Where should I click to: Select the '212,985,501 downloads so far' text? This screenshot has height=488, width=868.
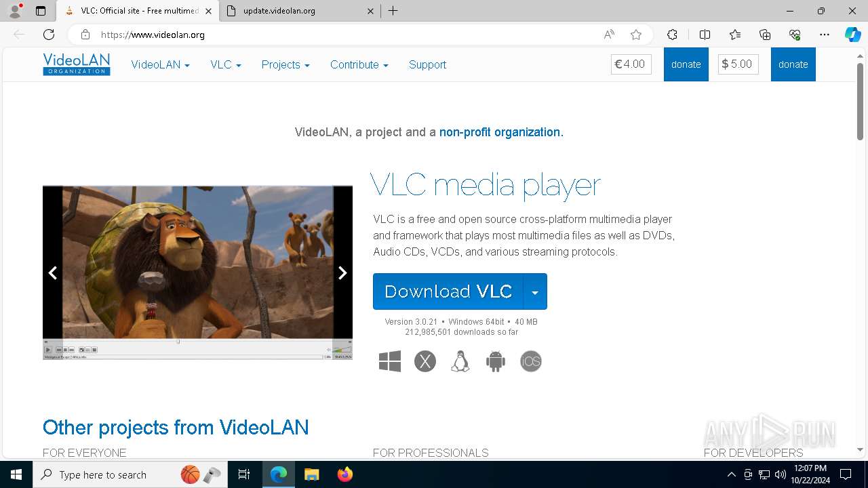pyautogui.click(x=462, y=332)
